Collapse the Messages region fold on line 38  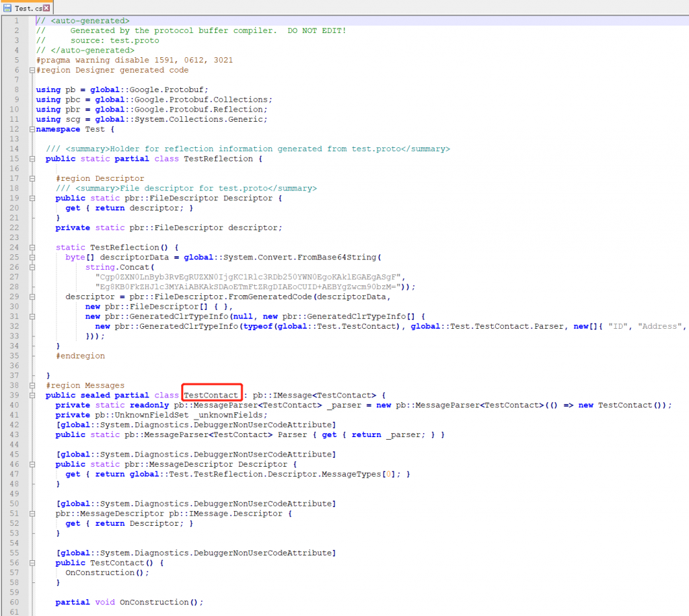pos(32,385)
